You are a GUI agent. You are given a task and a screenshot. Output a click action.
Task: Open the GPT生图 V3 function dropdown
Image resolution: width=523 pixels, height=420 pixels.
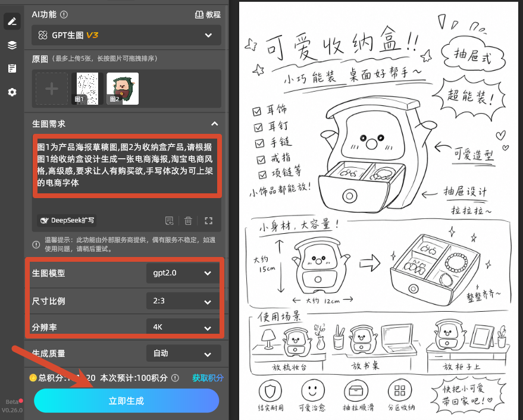[x=126, y=35]
